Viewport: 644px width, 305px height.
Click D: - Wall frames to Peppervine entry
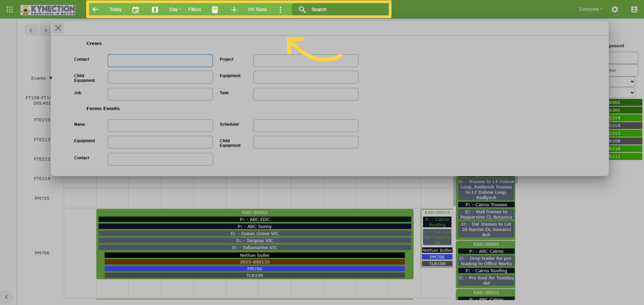pyautogui.click(x=486, y=214)
